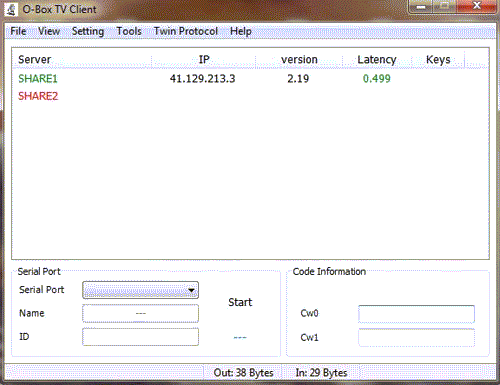Focus the Cw1 code field
The height and width of the screenshot is (385, 500).
pos(416,338)
